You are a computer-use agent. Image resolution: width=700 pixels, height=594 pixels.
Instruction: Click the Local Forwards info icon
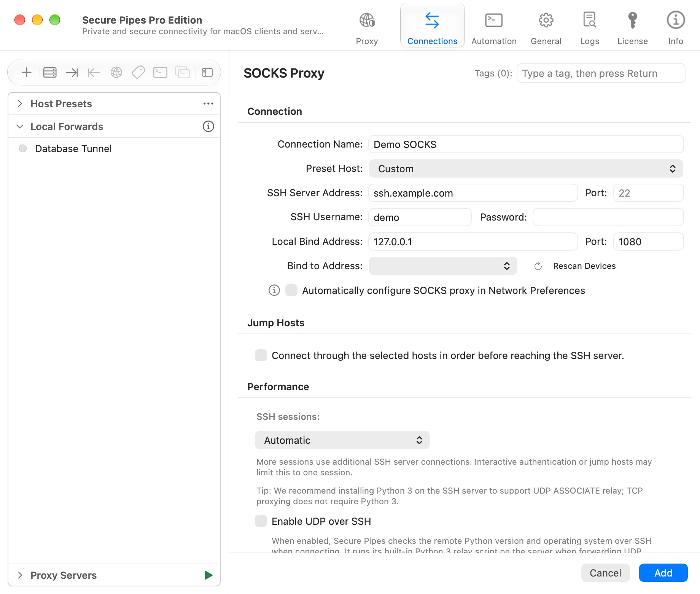pos(208,126)
